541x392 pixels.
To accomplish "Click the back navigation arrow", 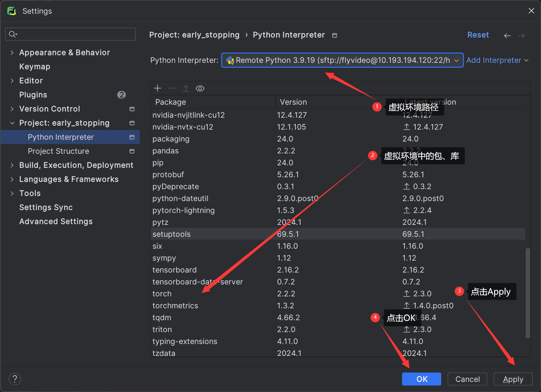I will 507,35.
